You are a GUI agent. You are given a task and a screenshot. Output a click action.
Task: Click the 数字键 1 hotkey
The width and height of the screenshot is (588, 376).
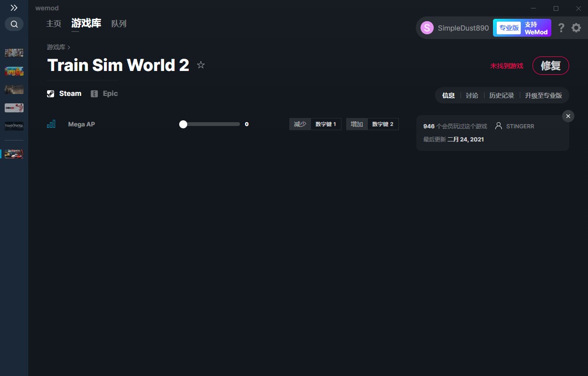click(x=326, y=124)
